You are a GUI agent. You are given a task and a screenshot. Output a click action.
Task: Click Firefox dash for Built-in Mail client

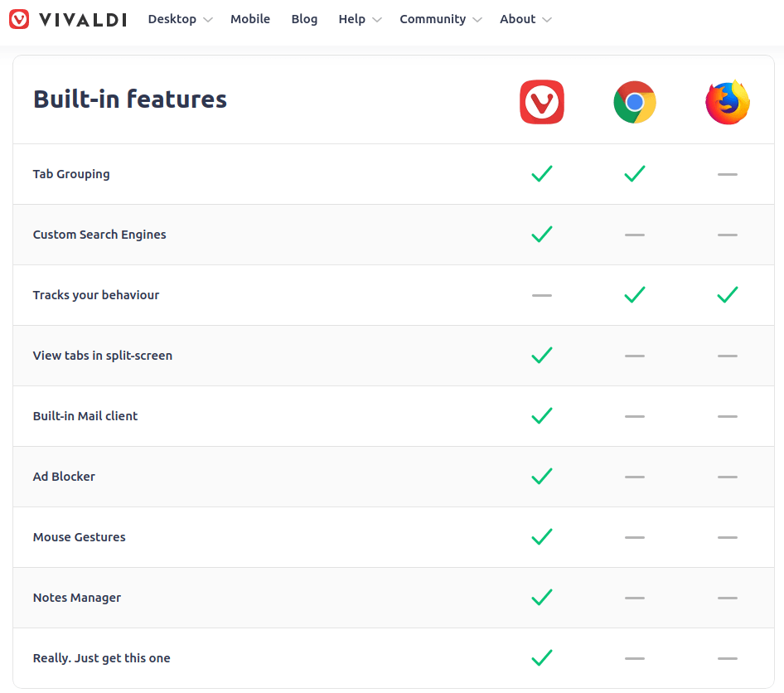(x=728, y=416)
